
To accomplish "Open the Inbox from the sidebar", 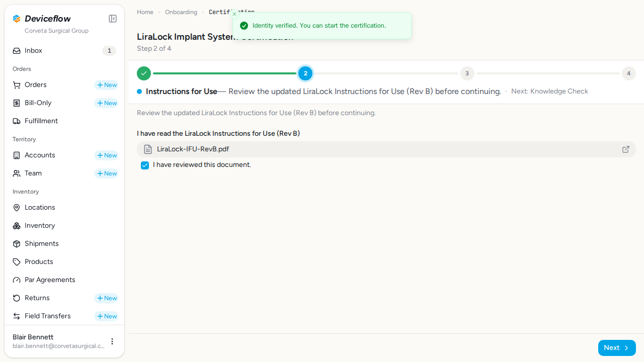I will click(64, 51).
